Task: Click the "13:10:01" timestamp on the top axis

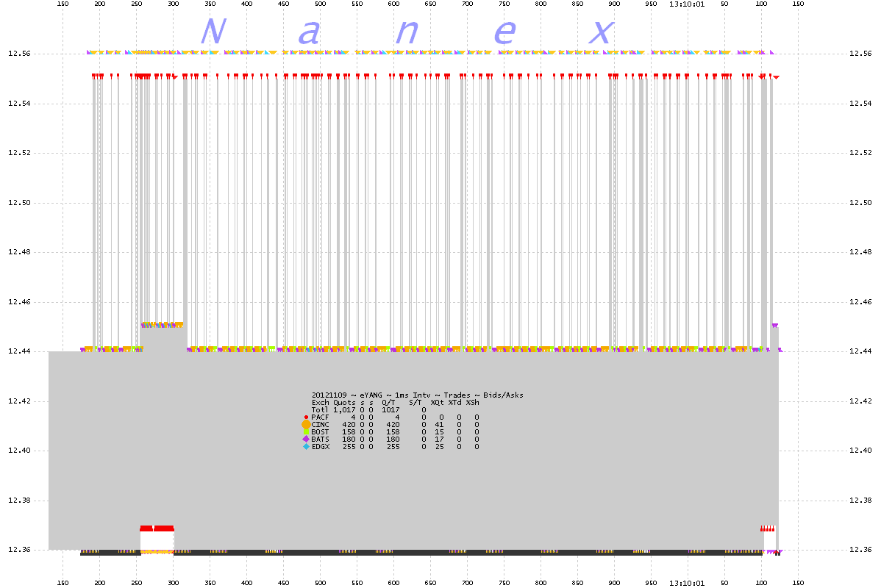Action: pos(687,4)
